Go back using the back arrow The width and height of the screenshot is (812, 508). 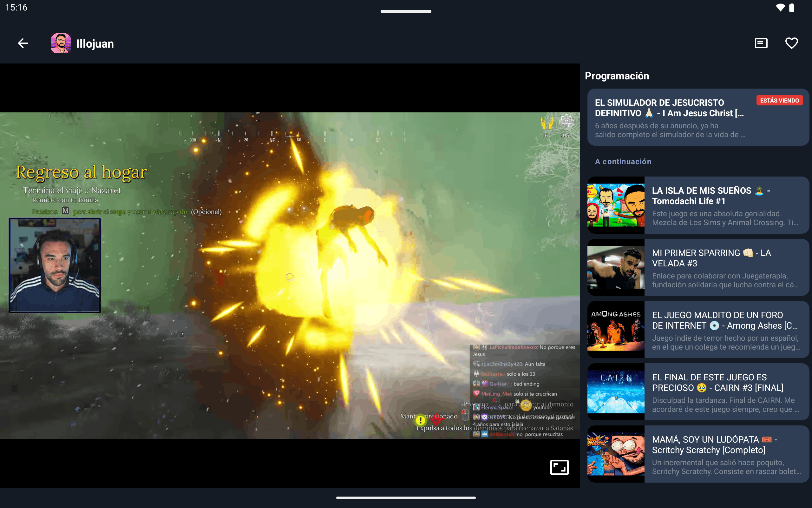point(23,43)
